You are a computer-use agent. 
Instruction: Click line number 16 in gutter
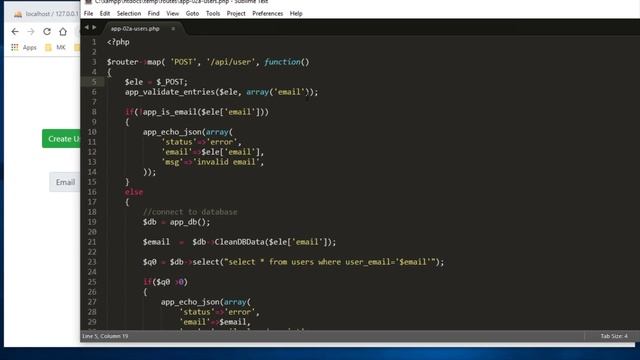click(x=92, y=192)
